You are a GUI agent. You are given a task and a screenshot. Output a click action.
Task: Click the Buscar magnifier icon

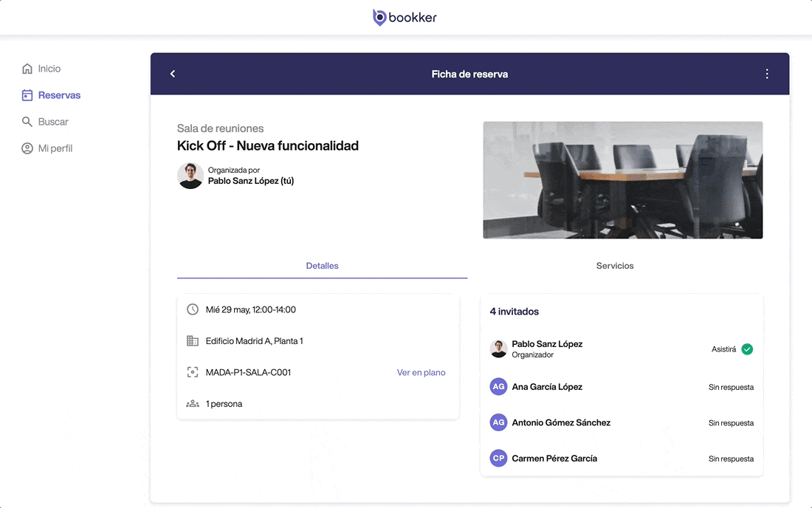point(27,122)
